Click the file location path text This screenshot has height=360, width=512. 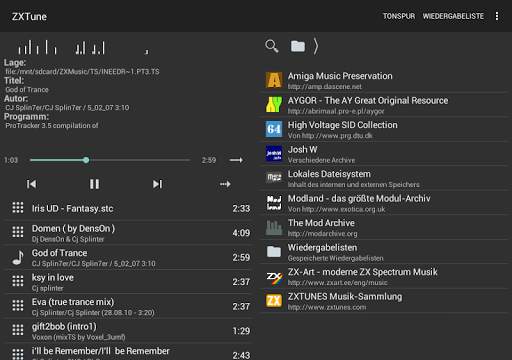click(x=82, y=71)
